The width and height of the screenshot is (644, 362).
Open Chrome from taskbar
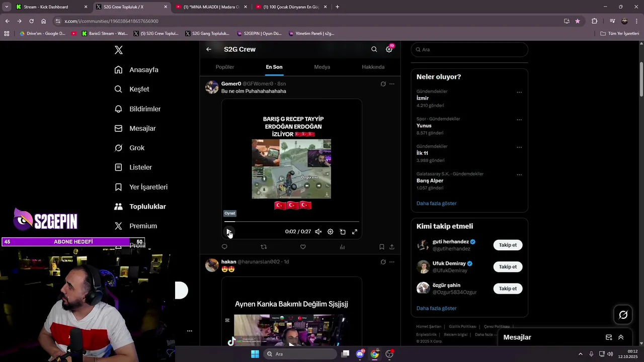tap(374, 354)
